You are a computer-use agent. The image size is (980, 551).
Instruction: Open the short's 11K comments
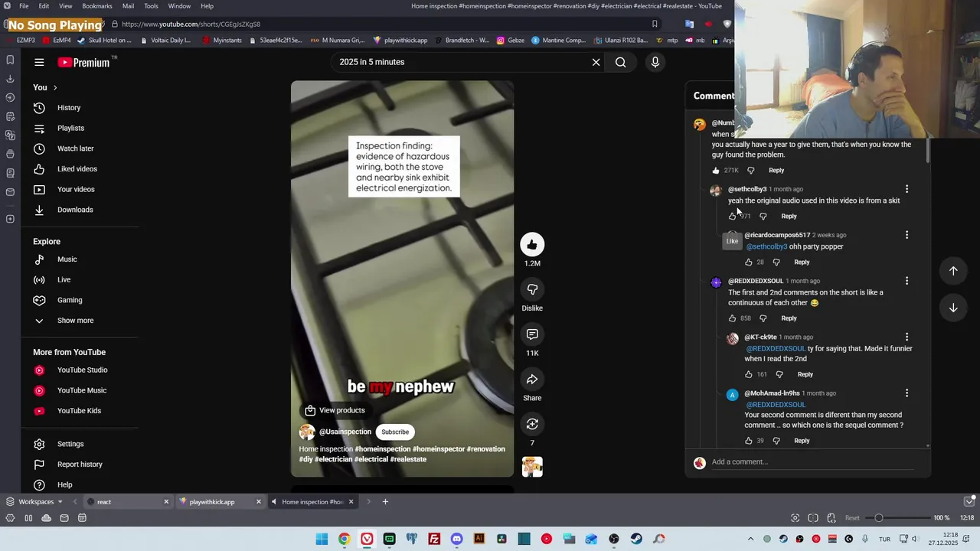(x=532, y=334)
